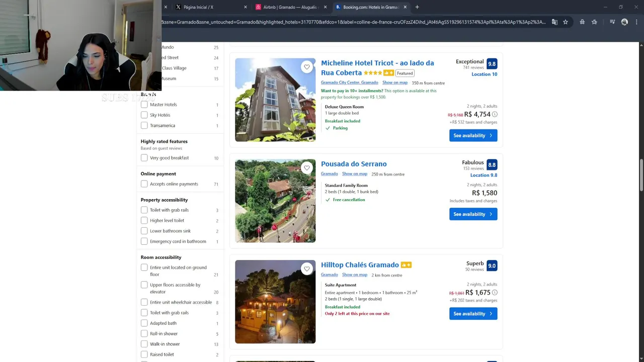Click the 9.0 review score badge
This screenshot has width=644, height=362.
(x=492, y=266)
